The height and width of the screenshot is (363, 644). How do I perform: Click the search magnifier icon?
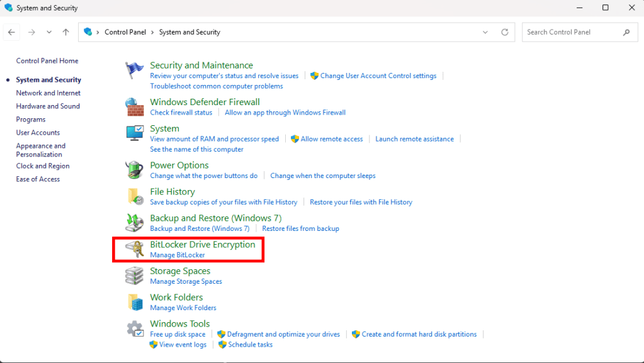[626, 32]
